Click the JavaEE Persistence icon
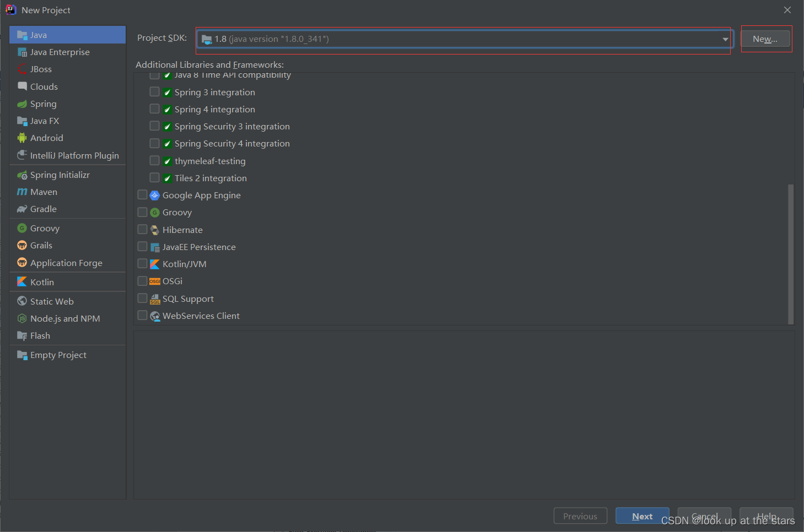Viewport: 804px width, 532px height. (155, 247)
